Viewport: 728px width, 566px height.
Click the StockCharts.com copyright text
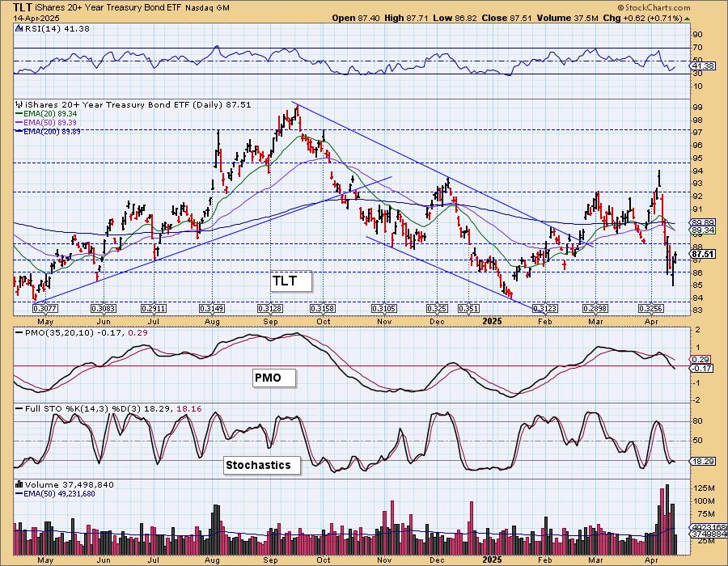654,7
